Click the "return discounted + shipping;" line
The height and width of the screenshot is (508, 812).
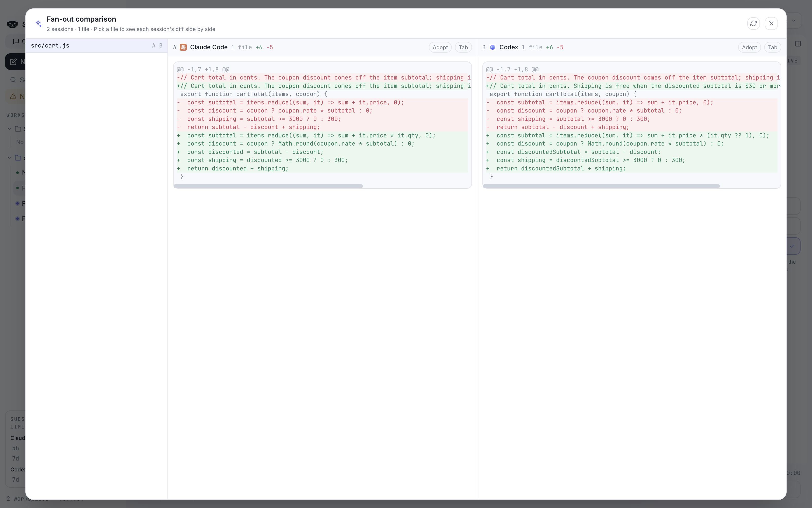point(238,169)
